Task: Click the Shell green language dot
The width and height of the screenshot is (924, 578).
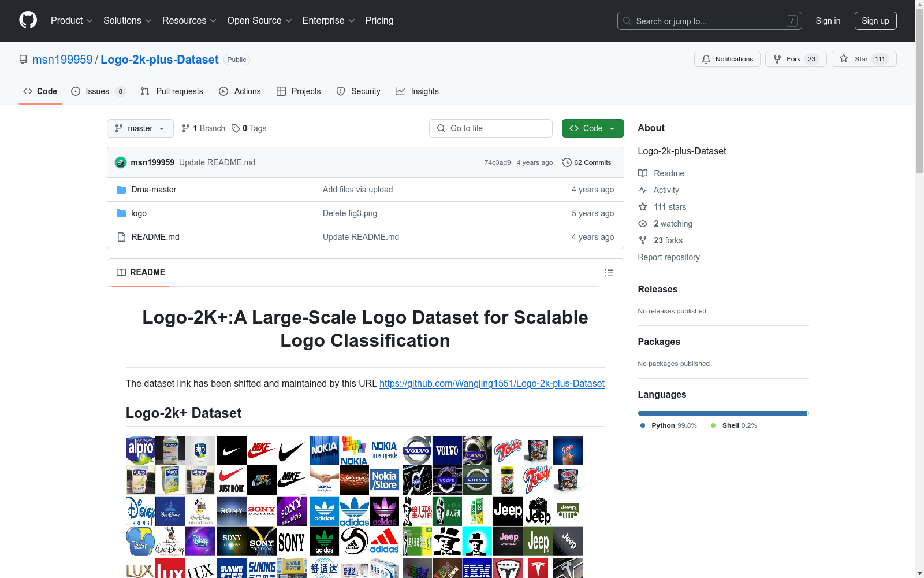Action: tap(713, 425)
